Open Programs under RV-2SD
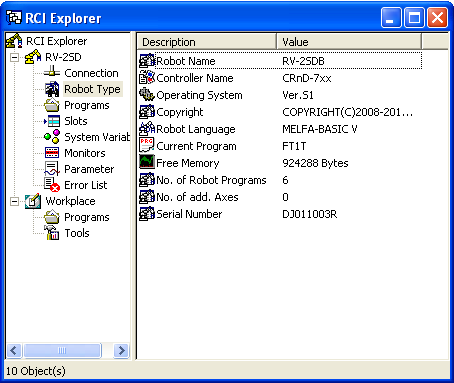 tap(87, 105)
